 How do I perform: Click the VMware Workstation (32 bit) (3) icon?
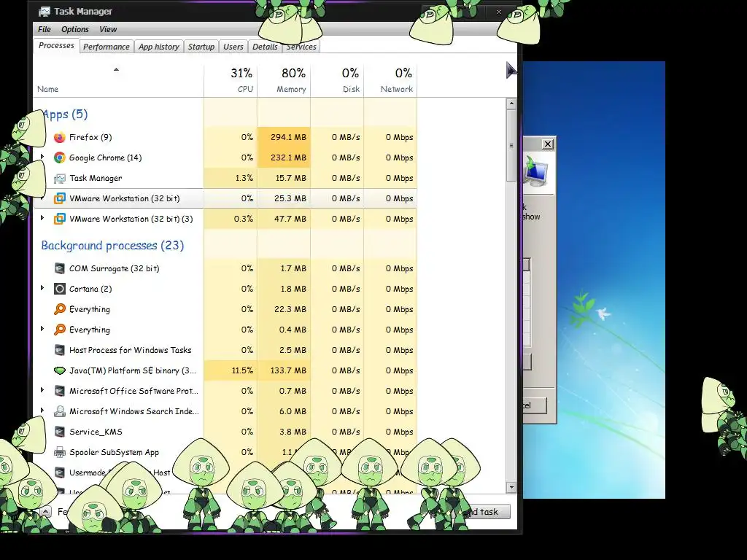click(x=60, y=219)
